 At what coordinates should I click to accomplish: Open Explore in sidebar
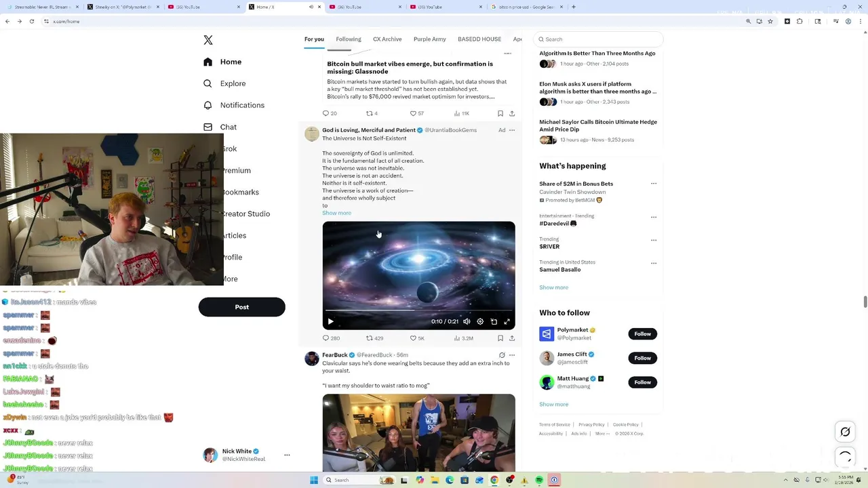[x=224, y=83]
